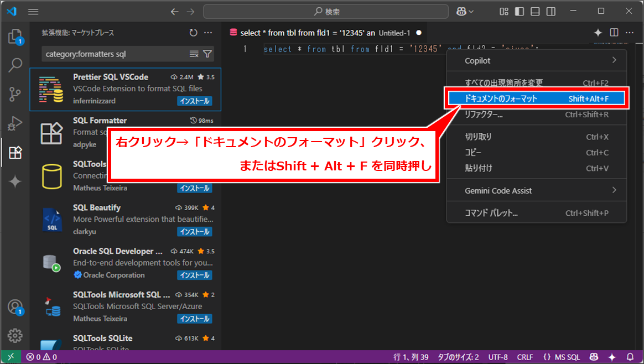Viewport: 644px width, 364px height.
Task: Change the UTF-8 file encoding
Action: click(498, 357)
